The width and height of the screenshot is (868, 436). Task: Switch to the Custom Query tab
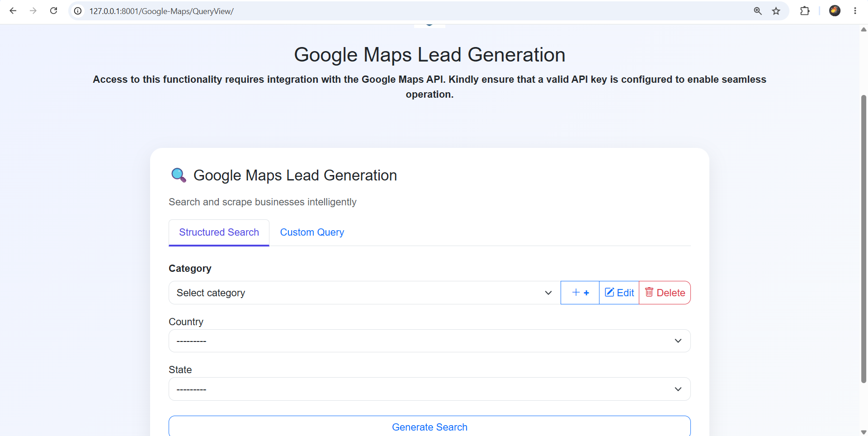click(312, 232)
